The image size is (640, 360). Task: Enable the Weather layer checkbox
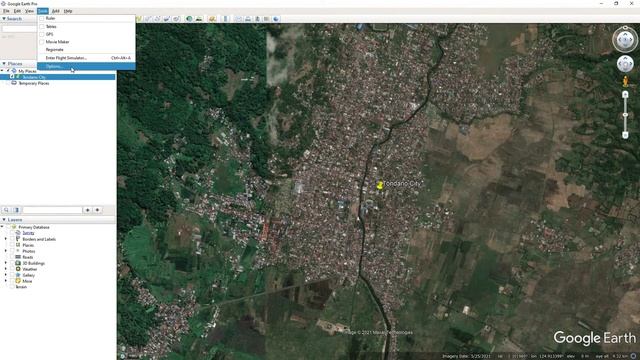12,269
